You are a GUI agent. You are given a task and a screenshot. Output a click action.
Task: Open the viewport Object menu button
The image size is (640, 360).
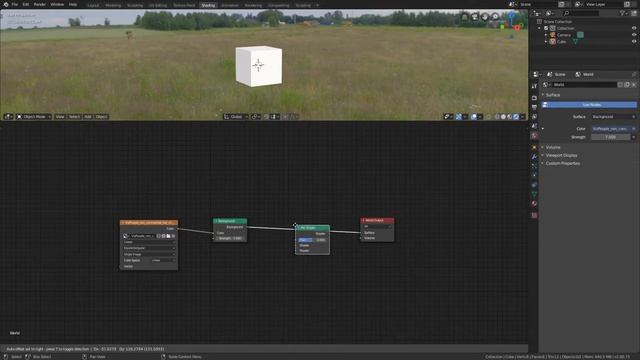(101, 117)
